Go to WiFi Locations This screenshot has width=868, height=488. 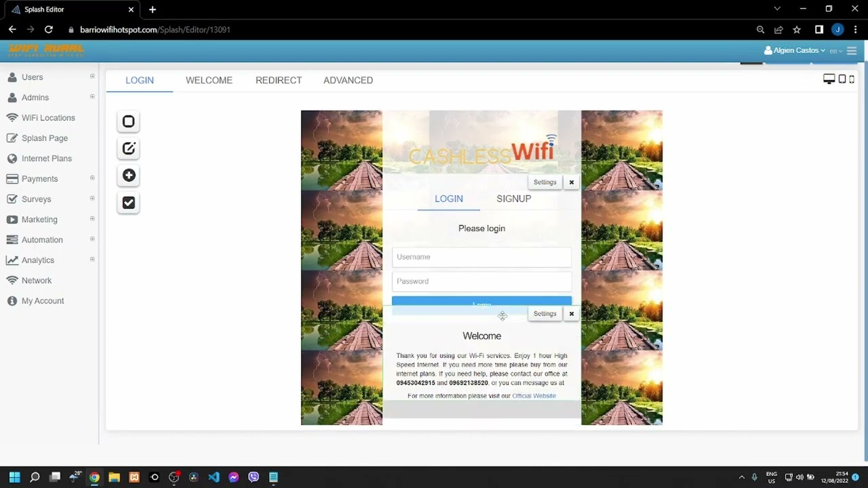[48, 118]
